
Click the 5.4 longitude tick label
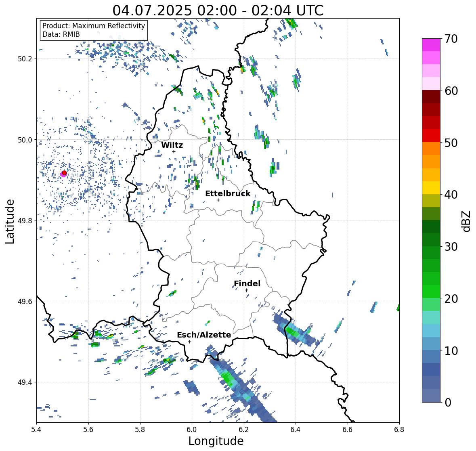(x=36, y=430)
